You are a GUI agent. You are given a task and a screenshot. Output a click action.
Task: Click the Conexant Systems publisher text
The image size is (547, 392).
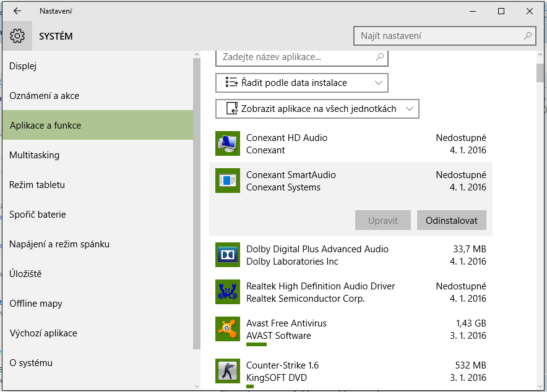pyautogui.click(x=283, y=187)
